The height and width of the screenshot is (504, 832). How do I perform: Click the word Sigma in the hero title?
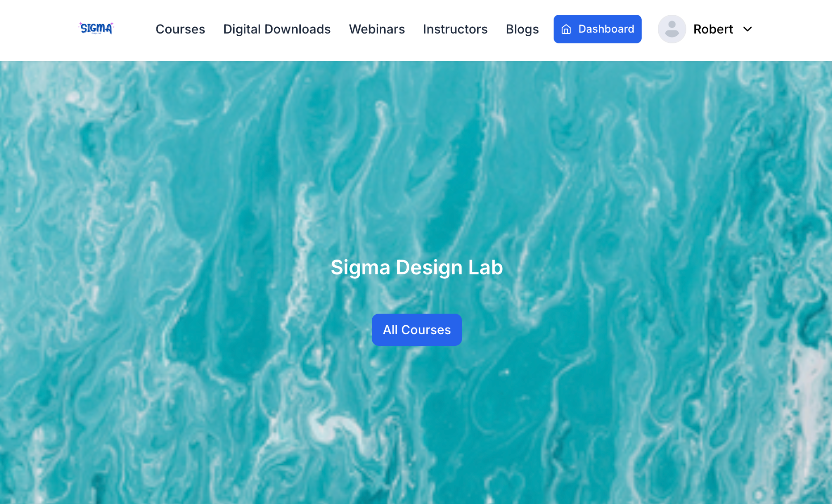coord(360,268)
